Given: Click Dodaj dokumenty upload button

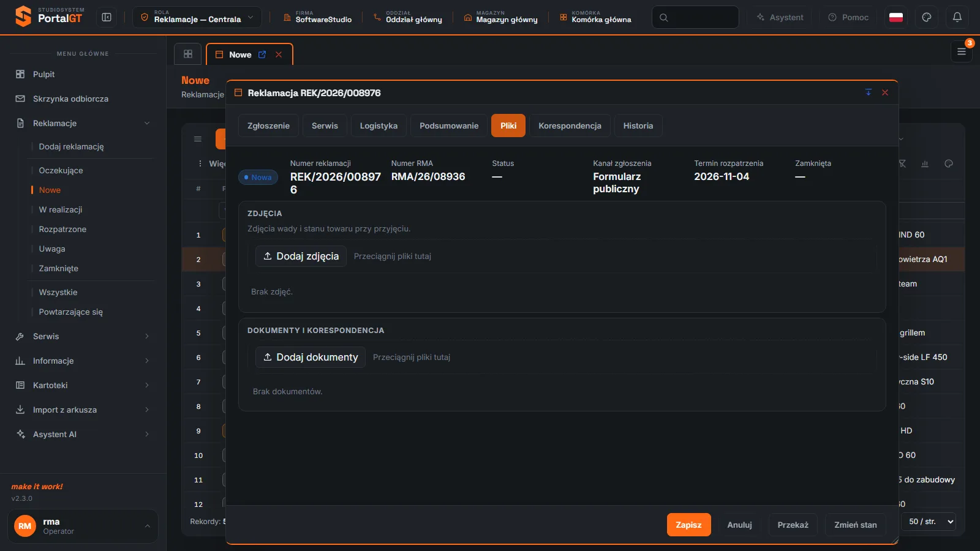Looking at the screenshot, I should [x=311, y=357].
